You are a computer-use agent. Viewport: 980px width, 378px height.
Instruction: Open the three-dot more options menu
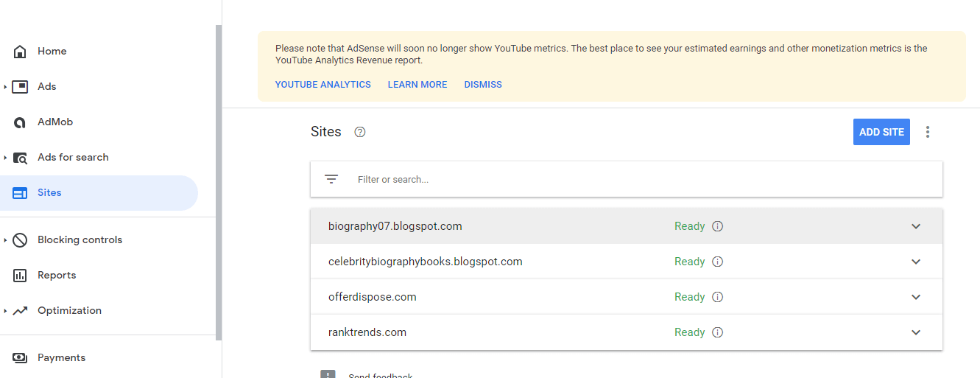coord(928,132)
